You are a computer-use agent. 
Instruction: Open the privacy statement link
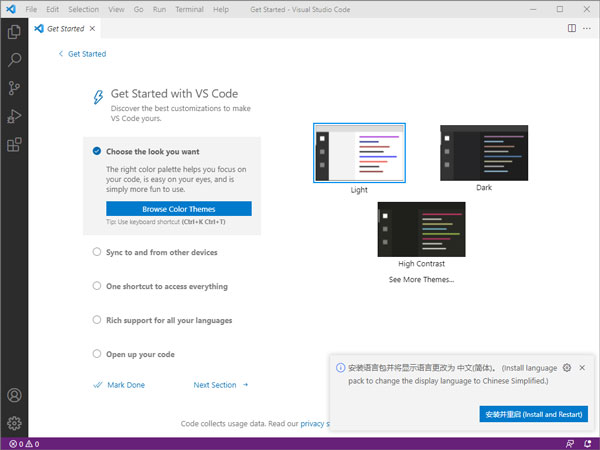[315, 424]
